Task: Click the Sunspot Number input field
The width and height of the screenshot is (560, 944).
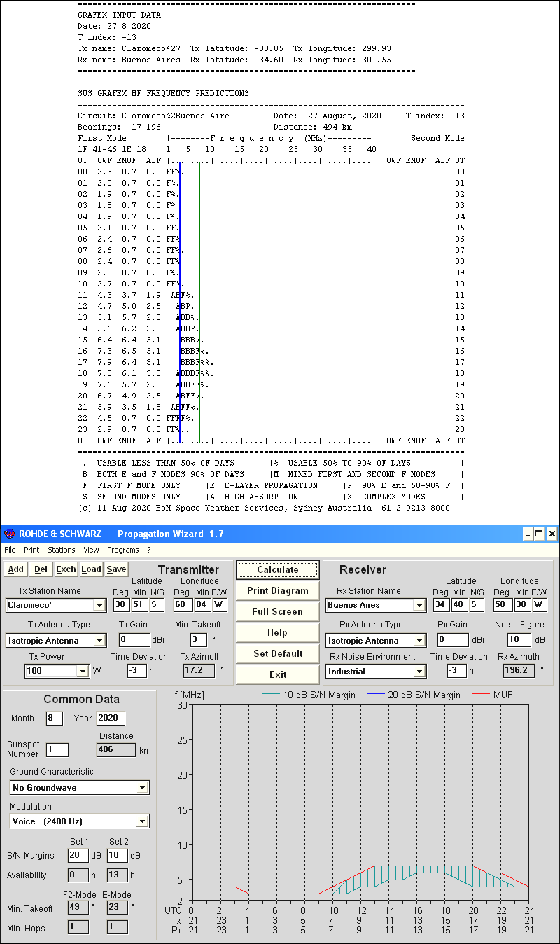Action: (57, 750)
